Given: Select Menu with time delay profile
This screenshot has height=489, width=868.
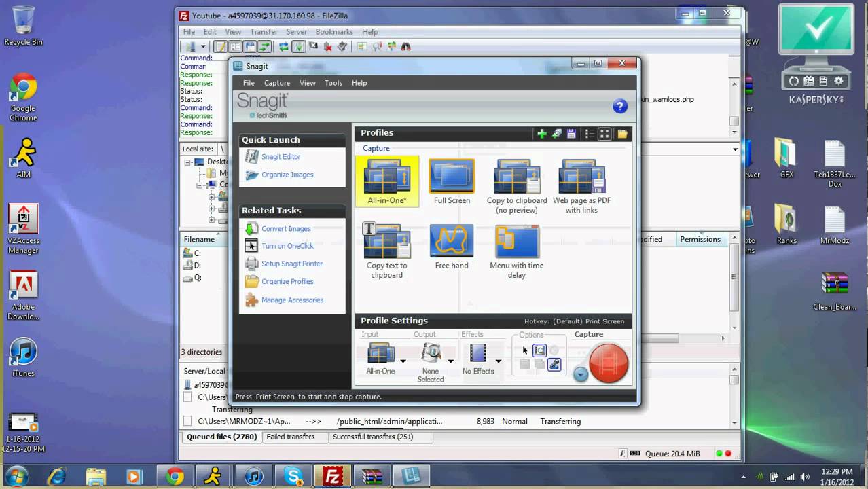Looking at the screenshot, I should [517, 250].
